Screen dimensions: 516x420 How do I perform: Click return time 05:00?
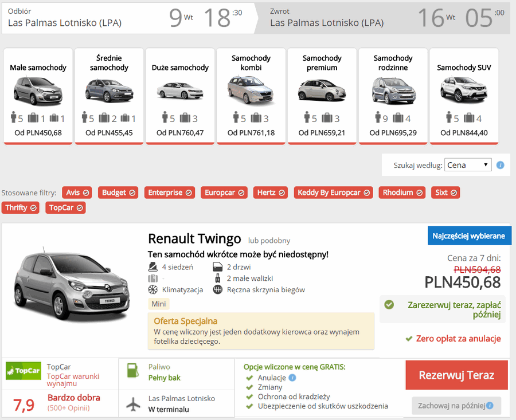tap(484, 18)
